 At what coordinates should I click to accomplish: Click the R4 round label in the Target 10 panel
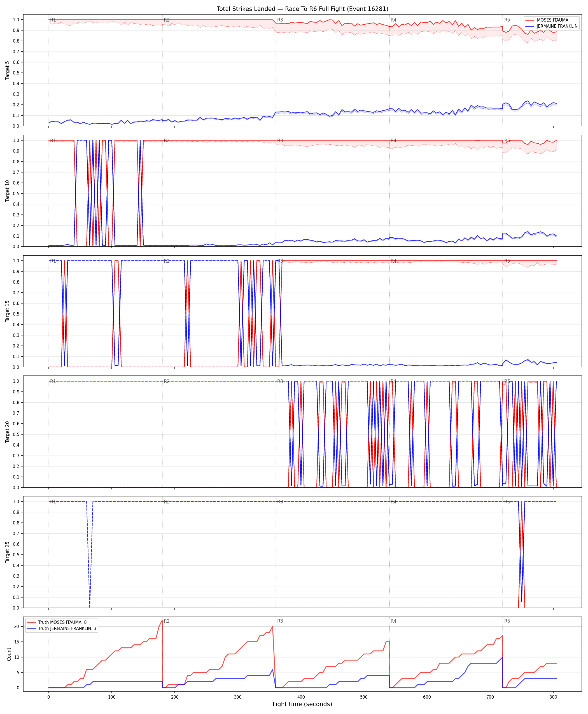pos(394,141)
